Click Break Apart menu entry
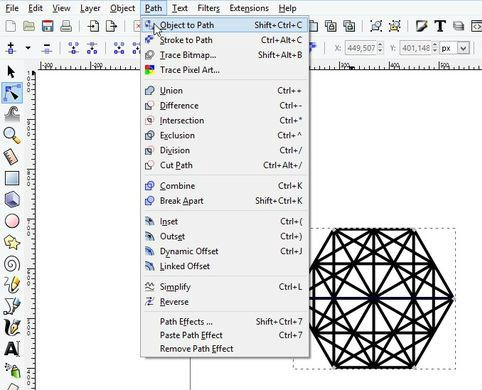This screenshot has width=482, height=390. click(x=225, y=201)
